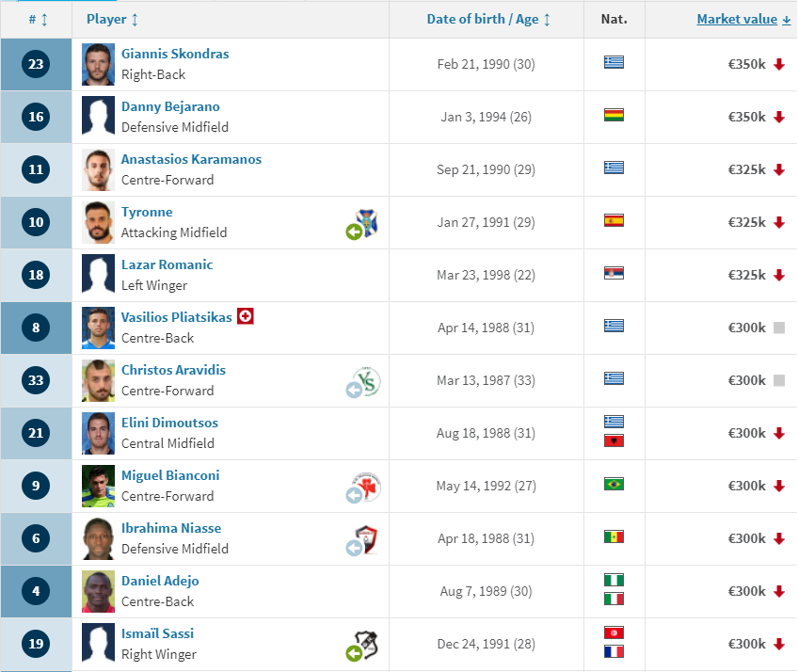The width and height of the screenshot is (798, 672).
Task: Click shirt number 33 badge
Action: click(36, 380)
